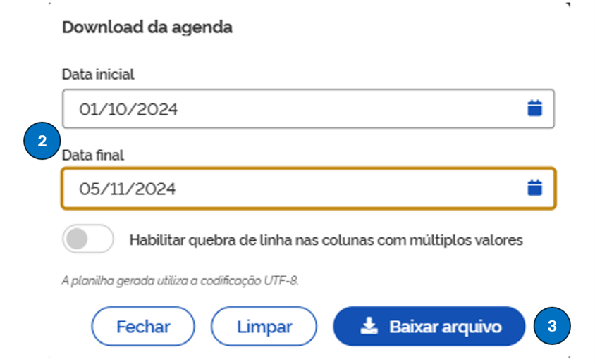Image resolution: width=595 pixels, height=364 pixels.
Task: Click the UTF-8 encoding note text
Action: [180, 281]
